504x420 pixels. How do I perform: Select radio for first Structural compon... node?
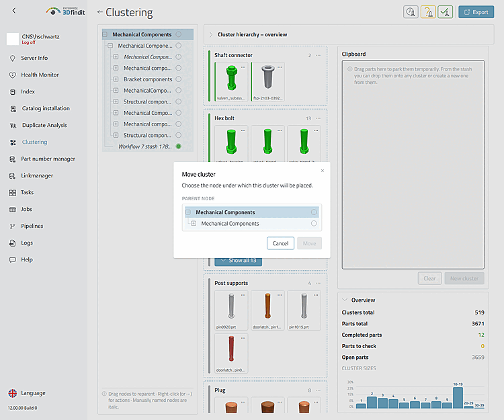[178, 101]
